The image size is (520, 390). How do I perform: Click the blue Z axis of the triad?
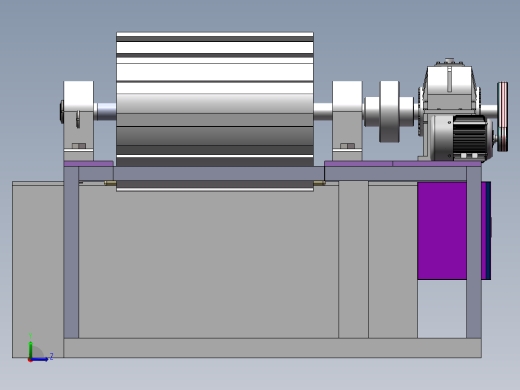[x=39, y=359]
